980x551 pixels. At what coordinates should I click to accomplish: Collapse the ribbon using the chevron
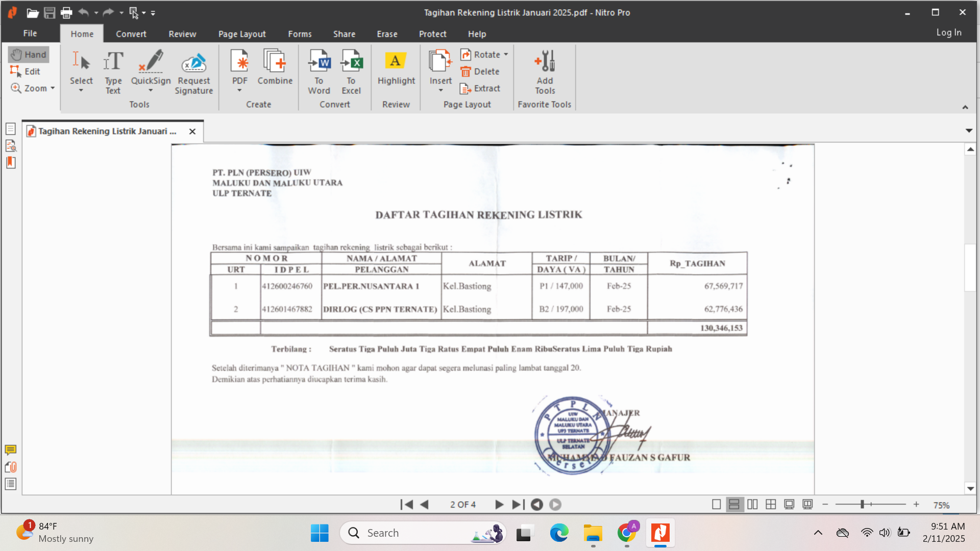coord(965,107)
